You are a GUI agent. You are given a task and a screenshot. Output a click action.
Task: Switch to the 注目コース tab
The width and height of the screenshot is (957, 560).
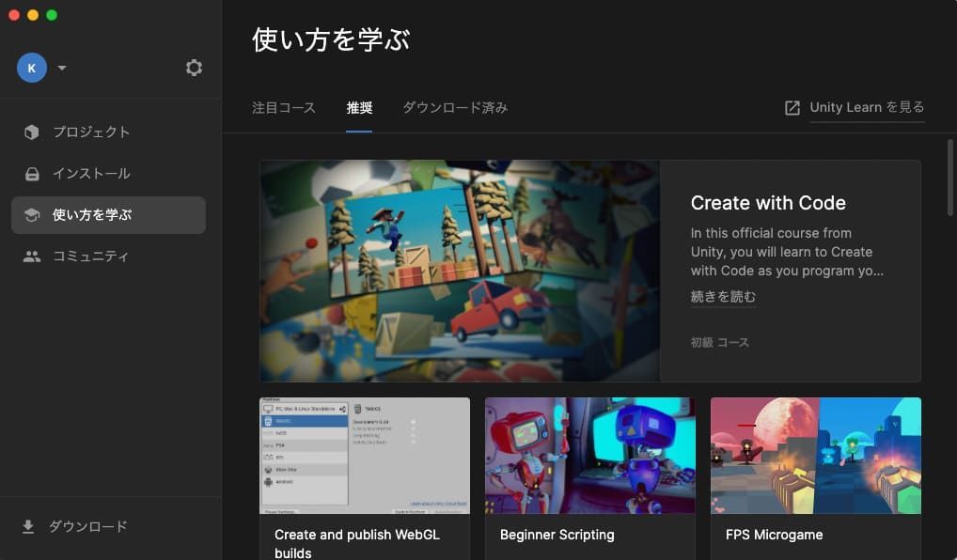[284, 108]
